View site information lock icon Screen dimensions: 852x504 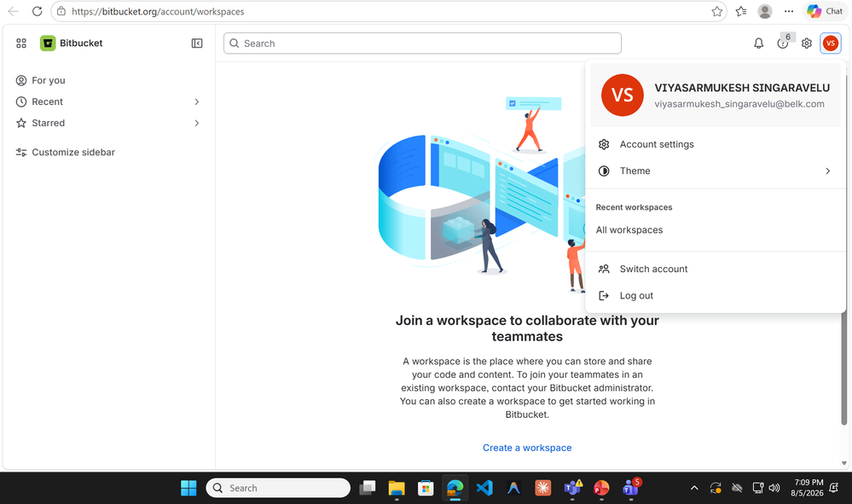pyautogui.click(x=61, y=11)
